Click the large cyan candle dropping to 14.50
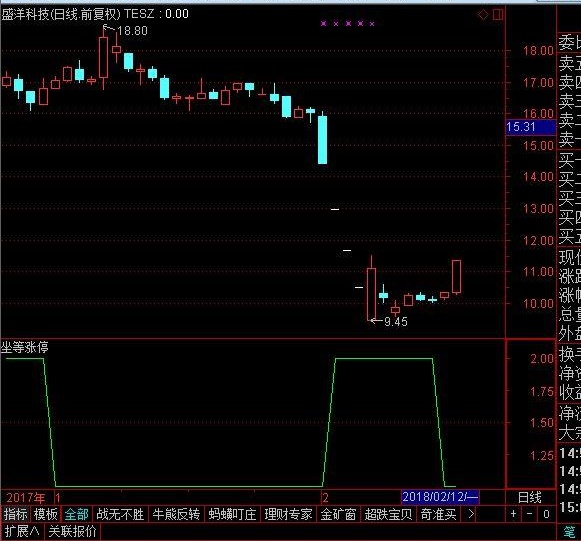This screenshot has height=541, width=581. [322, 139]
